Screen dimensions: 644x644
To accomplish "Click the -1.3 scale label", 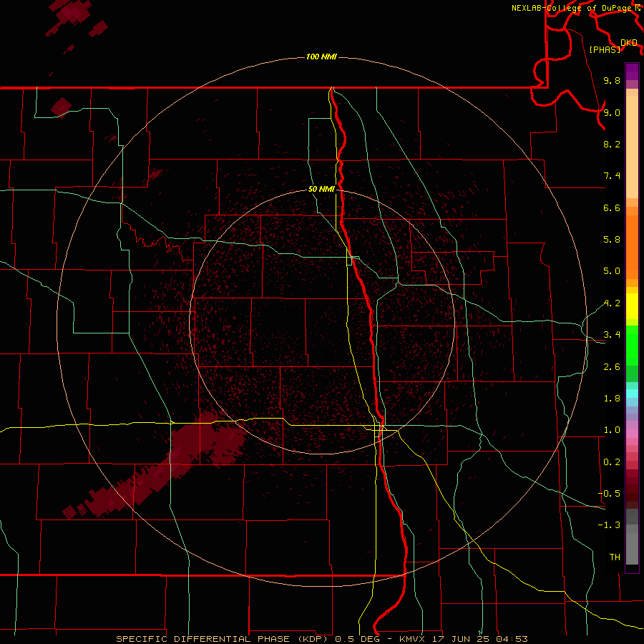I will click(609, 525).
